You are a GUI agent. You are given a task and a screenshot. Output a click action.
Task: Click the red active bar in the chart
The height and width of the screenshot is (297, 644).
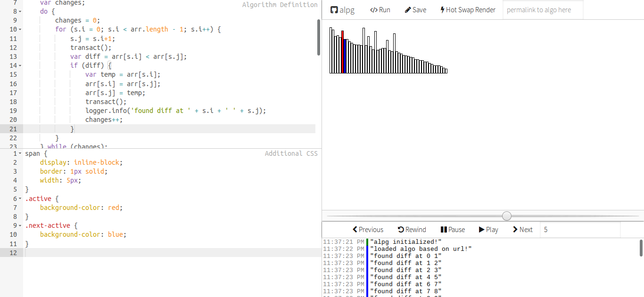342,52
